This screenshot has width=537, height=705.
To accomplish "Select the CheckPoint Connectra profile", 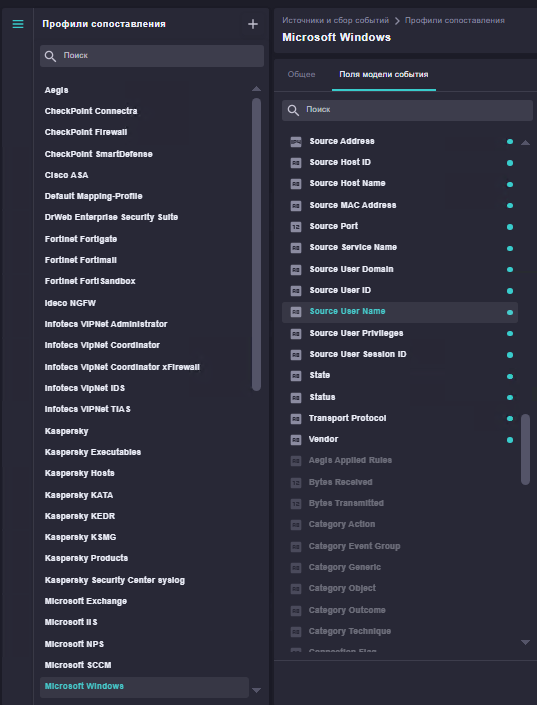I will click(91, 111).
